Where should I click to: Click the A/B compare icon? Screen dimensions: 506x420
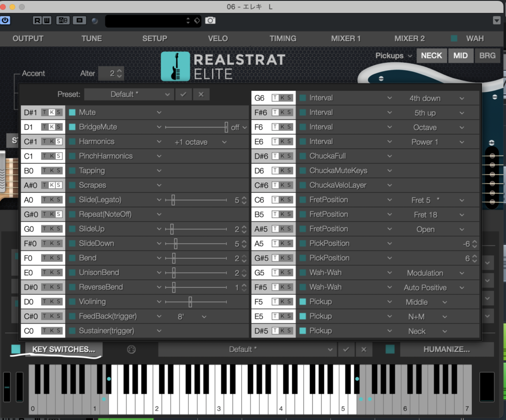63,20
